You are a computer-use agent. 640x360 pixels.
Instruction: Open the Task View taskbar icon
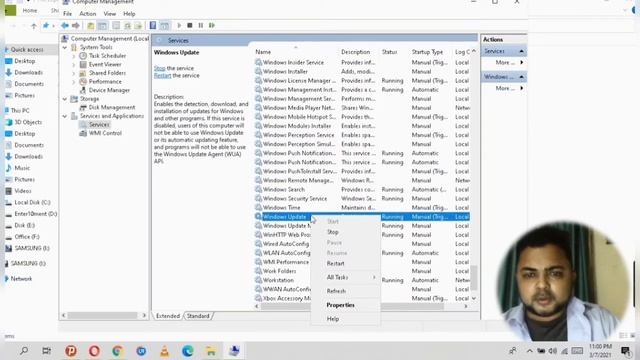[x=47, y=351]
